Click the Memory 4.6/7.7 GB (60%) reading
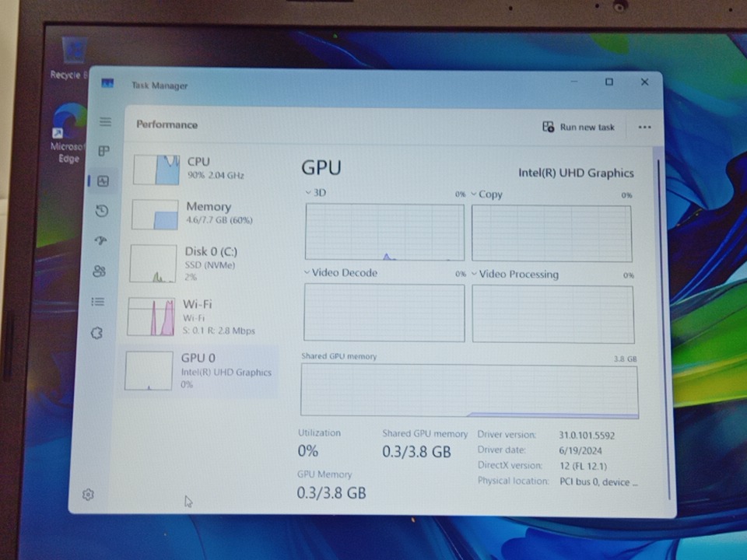 pyautogui.click(x=219, y=220)
